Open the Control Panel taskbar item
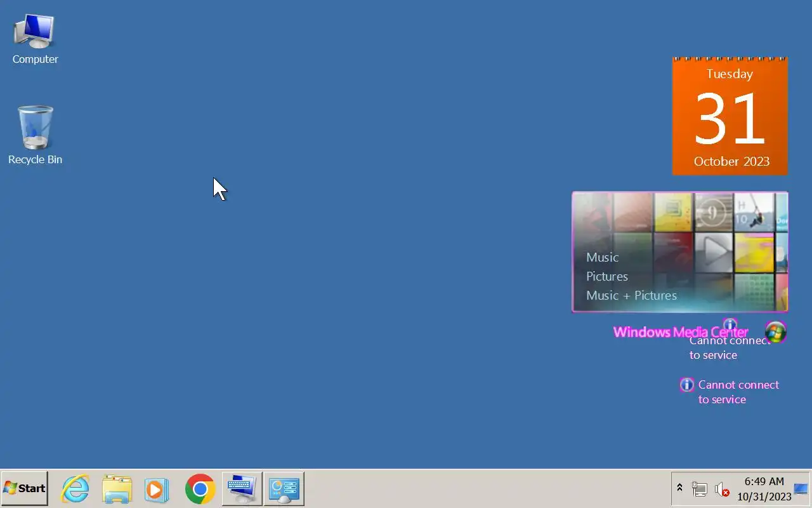This screenshot has width=812, height=508. 284,488
